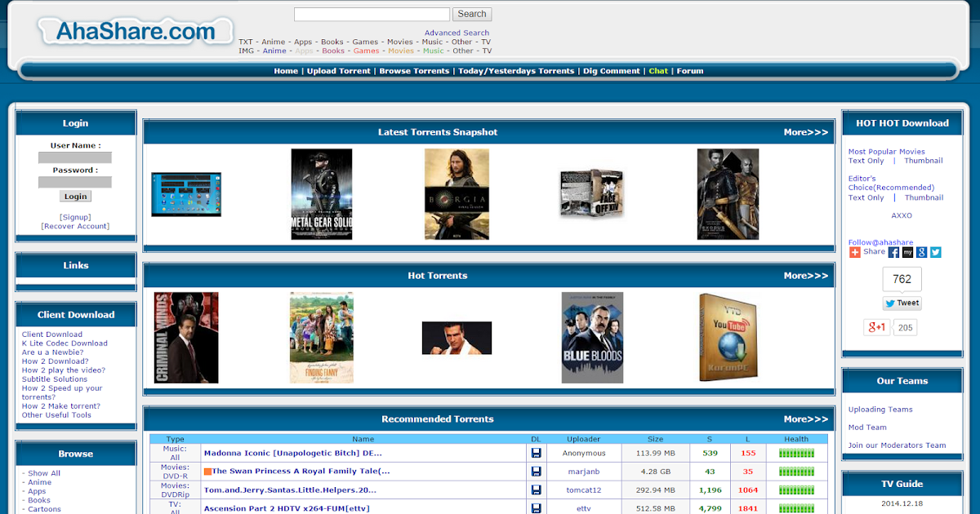Open Chat in navigation bar
Image resolution: width=980 pixels, height=514 pixels.
pyautogui.click(x=658, y=71)
